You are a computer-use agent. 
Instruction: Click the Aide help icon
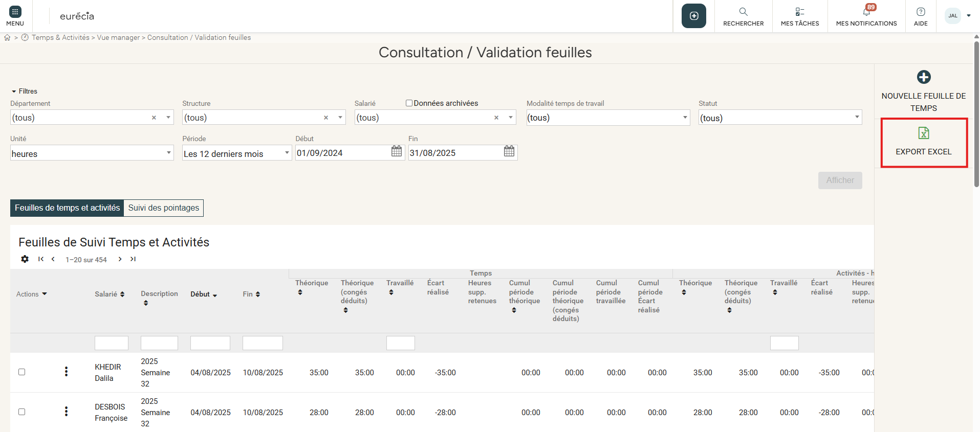click(x=920, y=12)
